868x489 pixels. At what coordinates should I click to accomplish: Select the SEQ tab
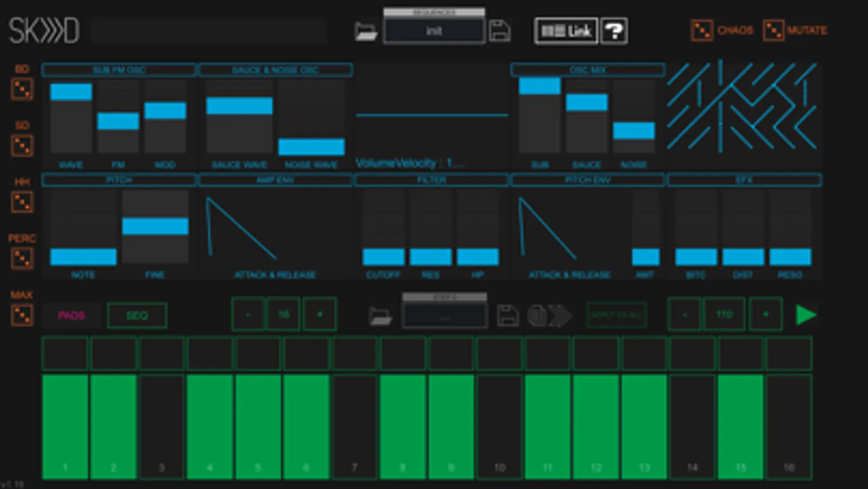[x=137, y=316]
